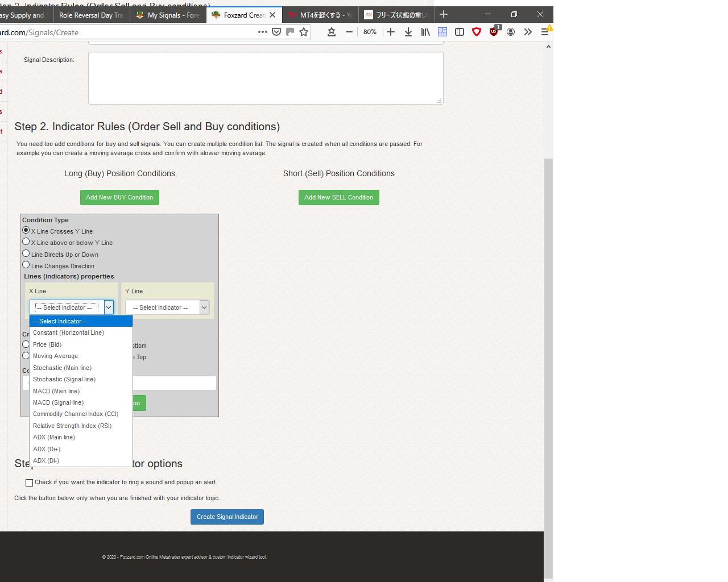Switch to the Role Reversal Day tab

tap(91, 14)
